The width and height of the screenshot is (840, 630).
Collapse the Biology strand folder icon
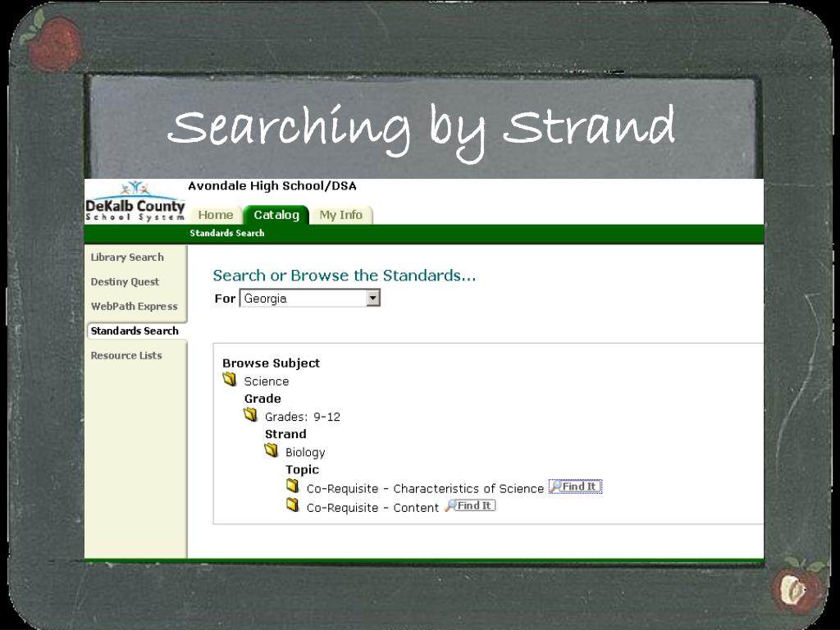pyautogui.click(x=271, y=450)
